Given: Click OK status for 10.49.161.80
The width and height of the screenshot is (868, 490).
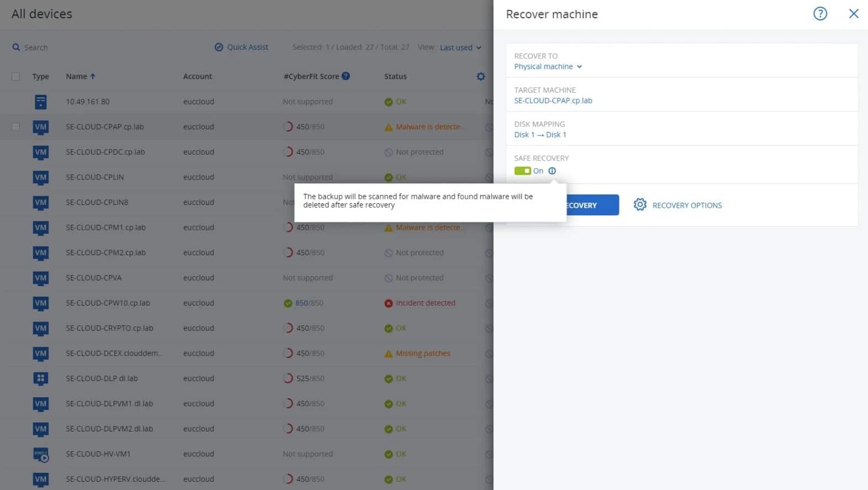Looking at the screenshot, I should 395,102.
